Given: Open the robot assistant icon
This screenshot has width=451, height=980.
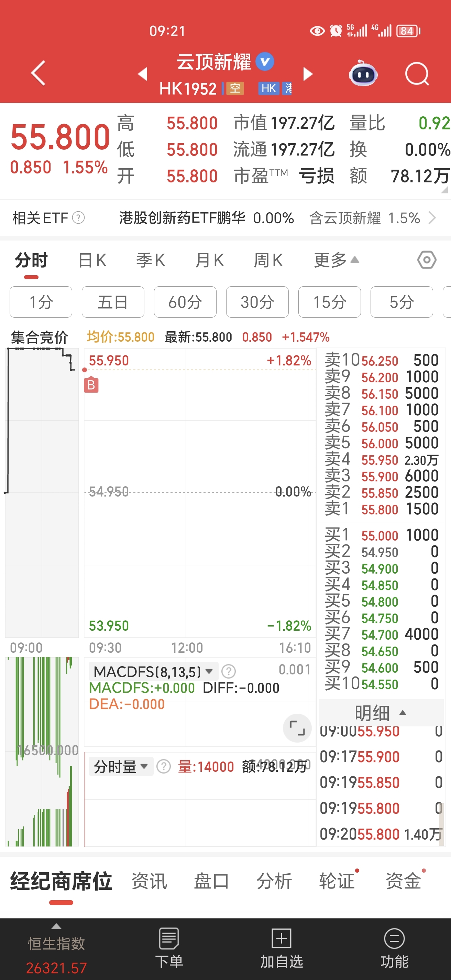Looking at the screenshot, I should point(363,73).
